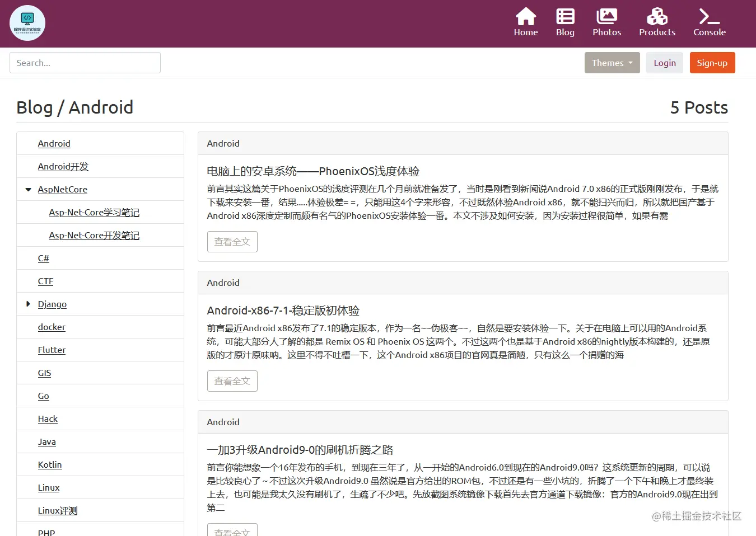Viewport: 756px width, 536px height.
Task: Select the CTF category
Action: coord(45,281)
